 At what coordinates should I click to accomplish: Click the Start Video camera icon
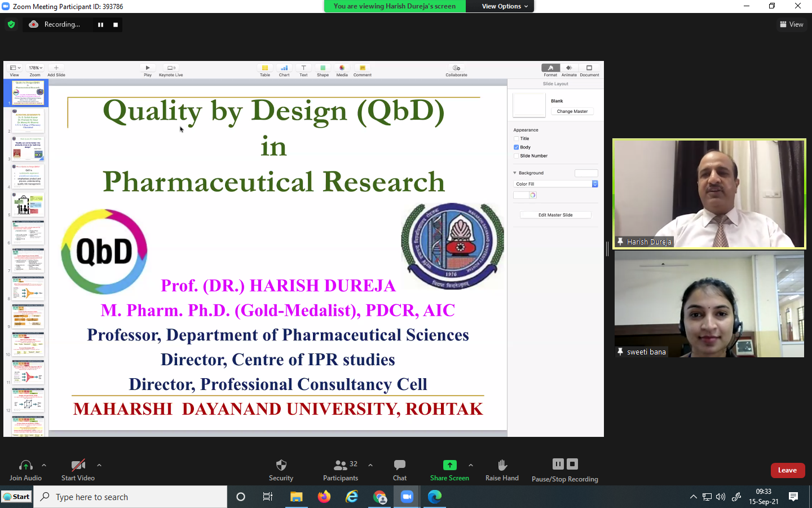[78, 465]
